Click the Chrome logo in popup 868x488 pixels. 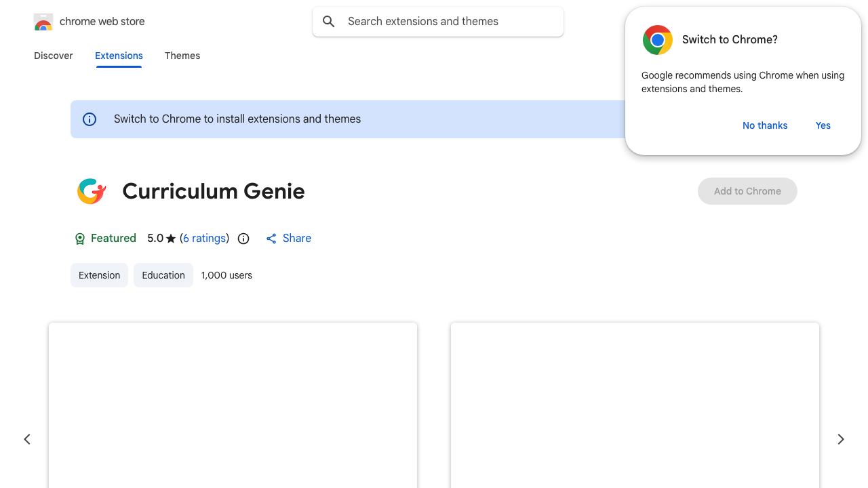(x=658, y=40)
